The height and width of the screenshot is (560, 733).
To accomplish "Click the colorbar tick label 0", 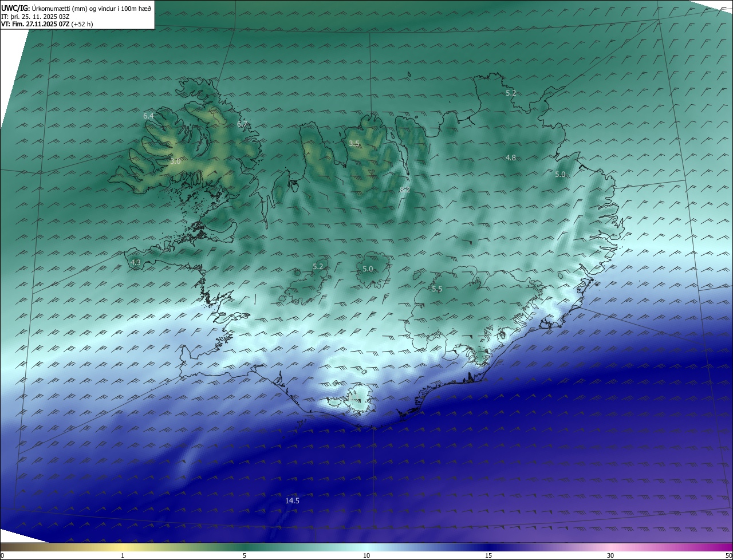I will tap(2, 555).
